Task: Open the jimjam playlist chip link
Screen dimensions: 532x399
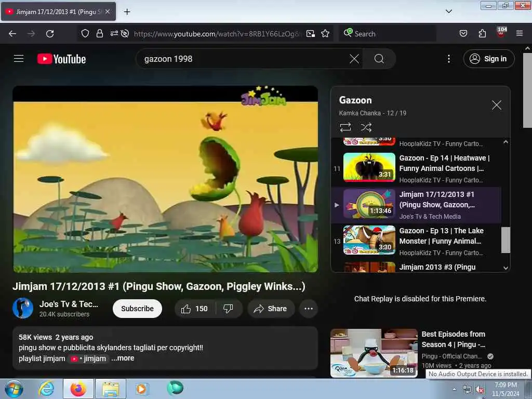Action: click(88, 358)
